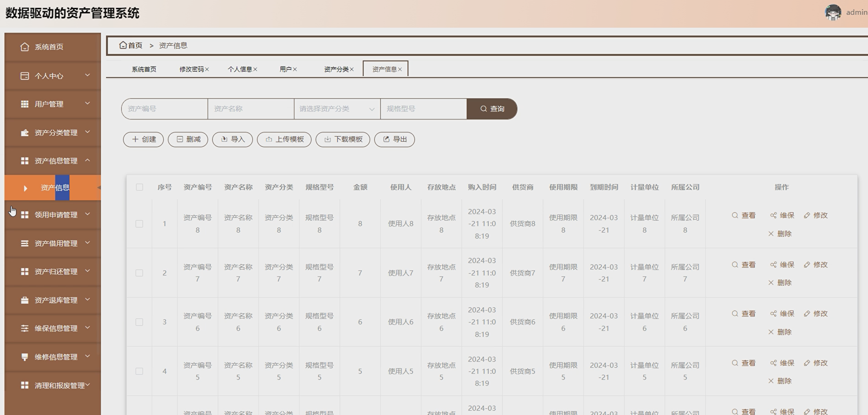The height and width of the screenshot is (415, 868).
Task: Switch to the 系统首页 tab
Action: point(144,70)
